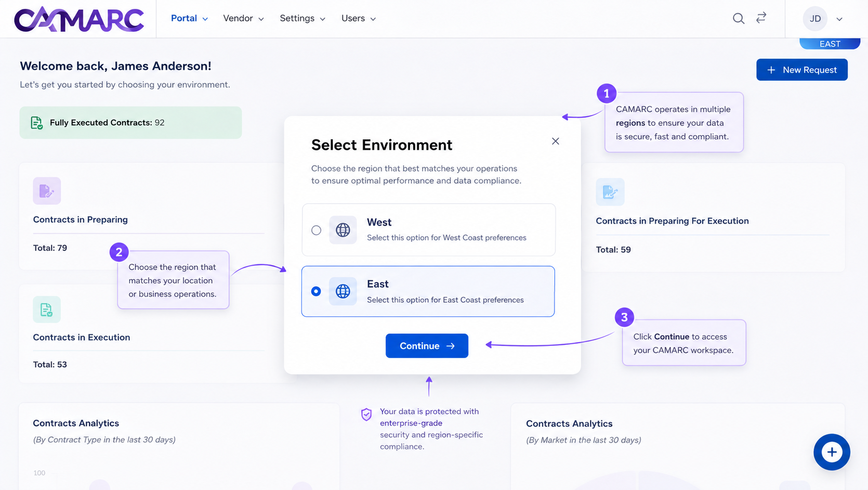Click the Total: 53 value
The image size is (868, 490).
pyautogui.click(x=50, y=365)
